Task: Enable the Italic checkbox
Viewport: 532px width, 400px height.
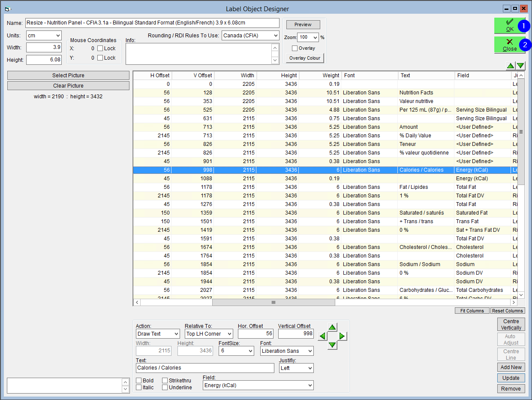Action: click(x=139, y=388)
